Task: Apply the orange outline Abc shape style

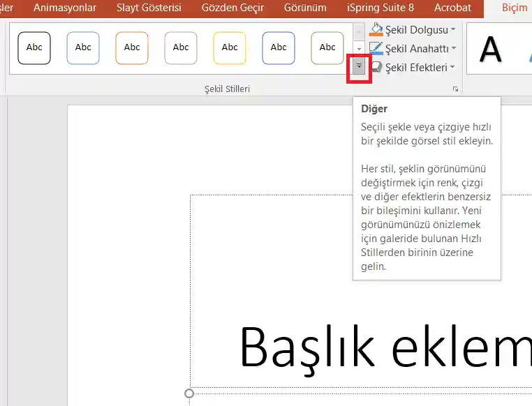Action: pyautogui.click(x=132, y=47)
